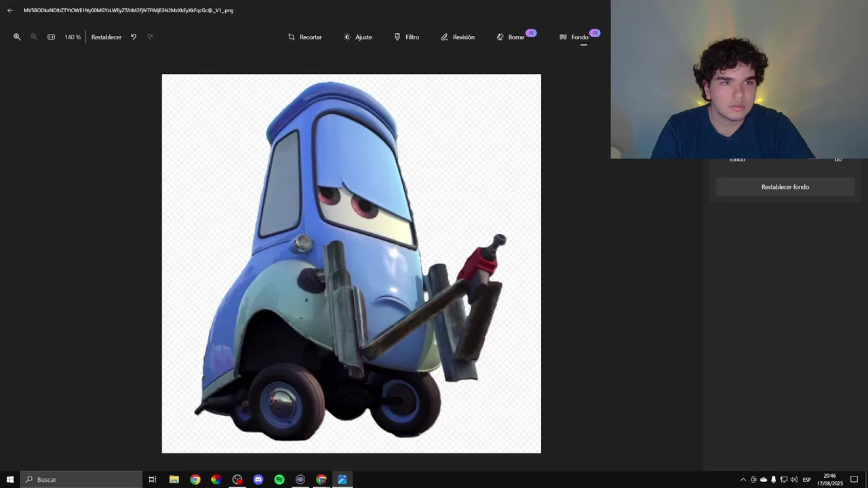Open the Recortar crop tab
The image size is (868, 488).
[304, 37]
